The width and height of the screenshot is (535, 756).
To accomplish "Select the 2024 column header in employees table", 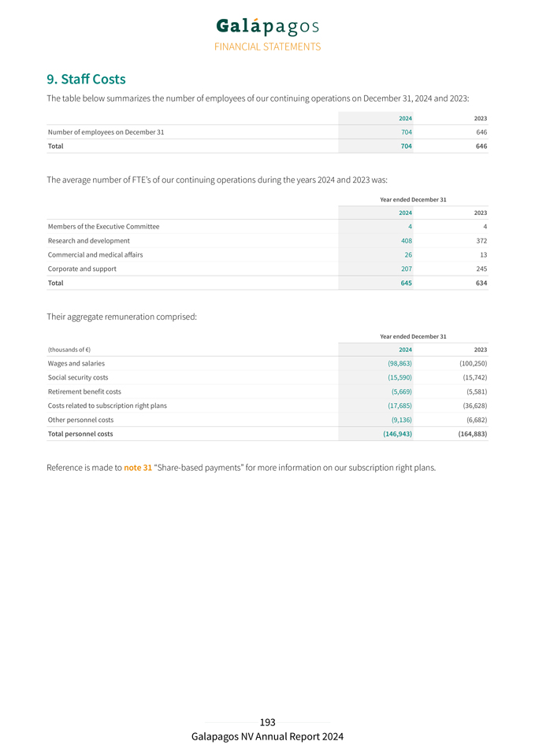I will pos(405,119).
